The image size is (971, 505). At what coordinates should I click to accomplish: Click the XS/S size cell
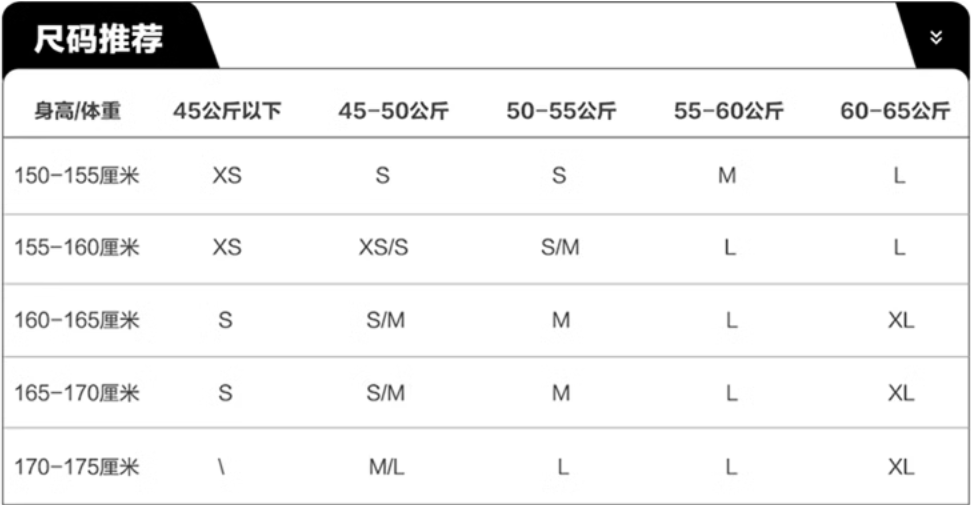coord(384,248)
